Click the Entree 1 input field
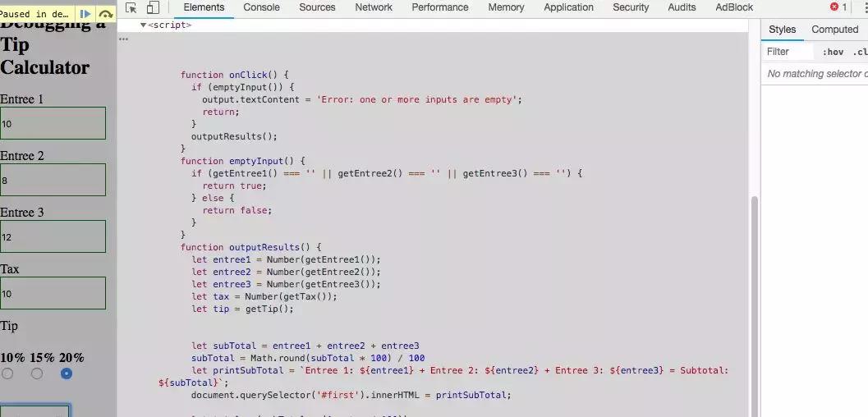The height and width of the screenshot is (417, 868). point(53,123)
